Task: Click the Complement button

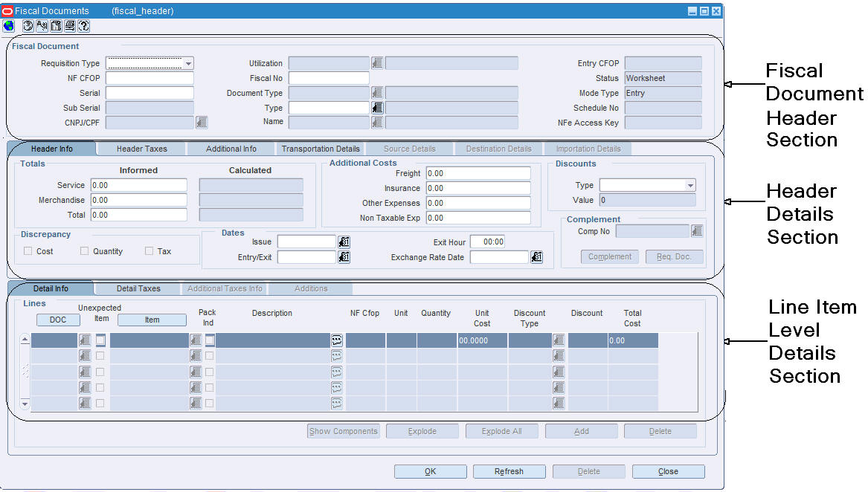Action: pyautogui.click(x=609, y=257)
